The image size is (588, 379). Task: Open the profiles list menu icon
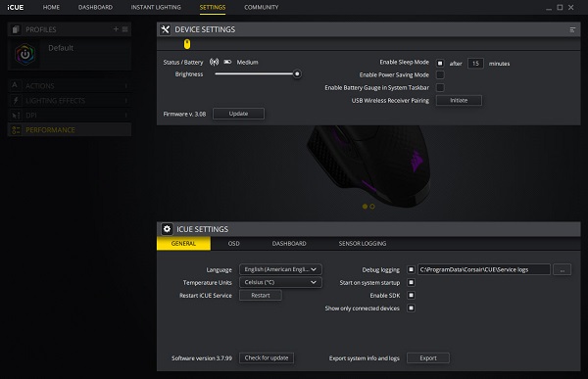124,28
